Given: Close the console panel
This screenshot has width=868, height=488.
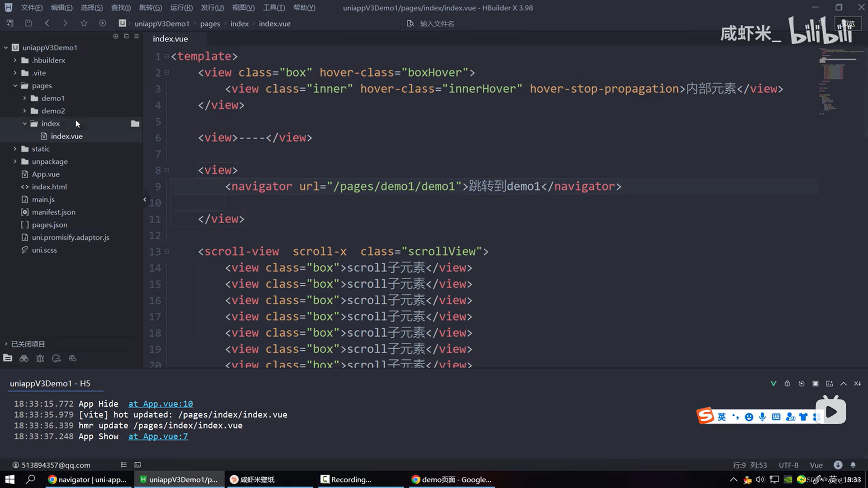Looking at the screenshot, I should tap(858, 384).
